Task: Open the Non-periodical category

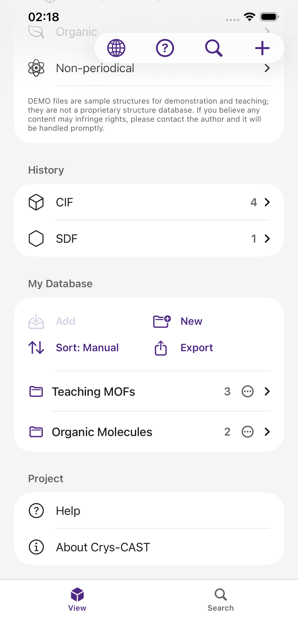Action: click(149, 68)
